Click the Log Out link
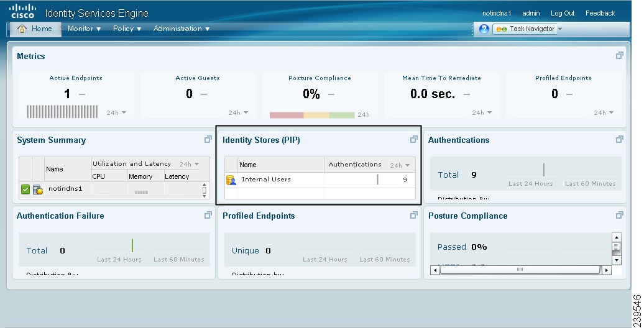Viewport: 644px width, 328px height. 563,13
